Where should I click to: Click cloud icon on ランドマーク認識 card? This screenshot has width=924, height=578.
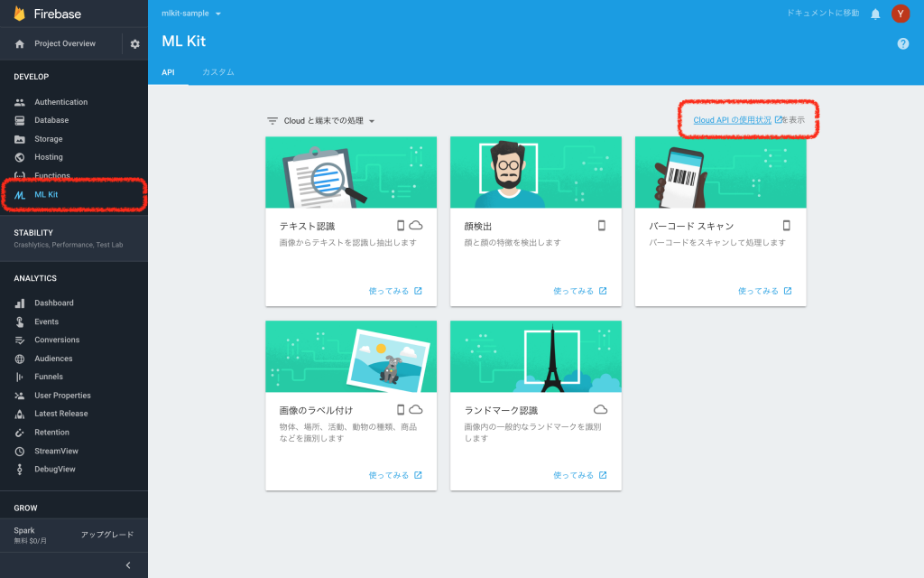point(600,410)
